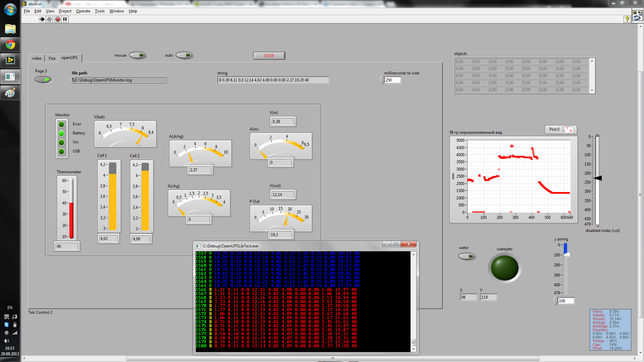Click the VI connector pane icon

pos(637,16)
